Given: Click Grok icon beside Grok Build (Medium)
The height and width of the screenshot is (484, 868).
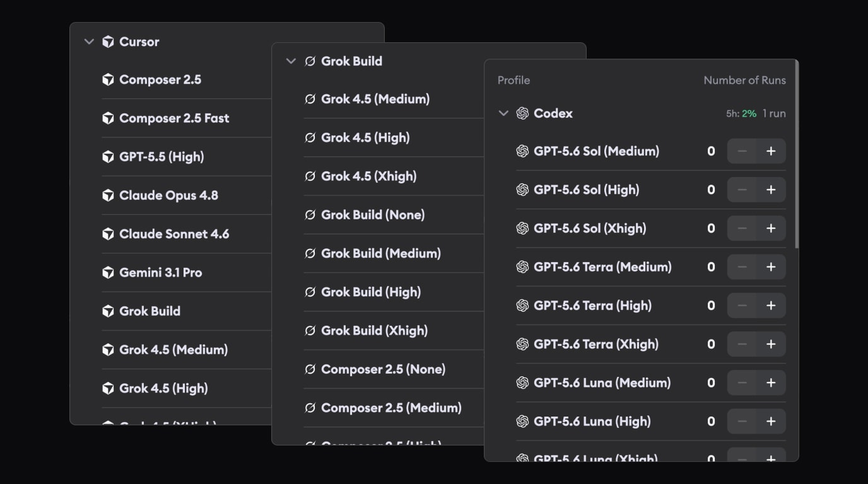Looking at the screenshot, I should point(310,253).
